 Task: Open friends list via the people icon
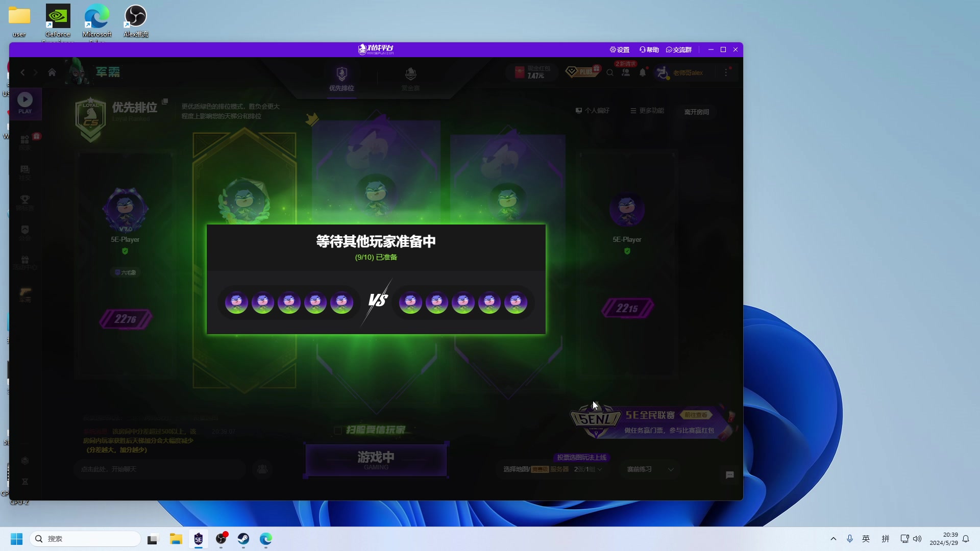click(x=626, y=72)
